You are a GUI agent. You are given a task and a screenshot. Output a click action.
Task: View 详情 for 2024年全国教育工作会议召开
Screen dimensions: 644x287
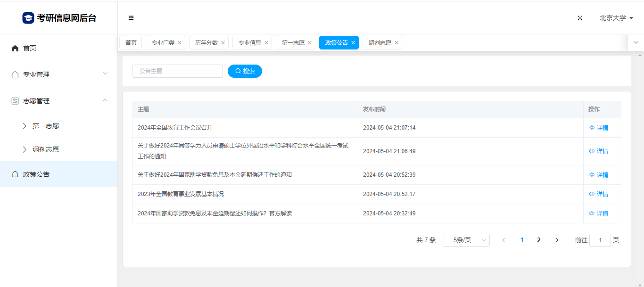(599, 128)
